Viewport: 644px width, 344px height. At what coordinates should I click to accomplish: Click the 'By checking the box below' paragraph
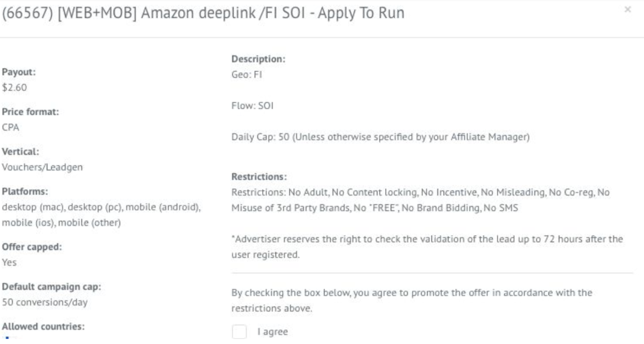[411, 301]
